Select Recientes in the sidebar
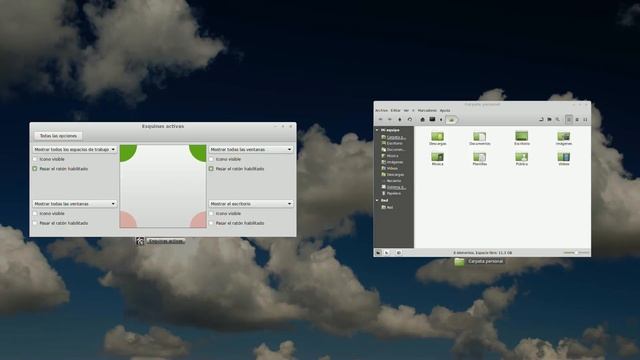Image resolution: width=640 pixels, height=360 pixels. tap(391, 181)
